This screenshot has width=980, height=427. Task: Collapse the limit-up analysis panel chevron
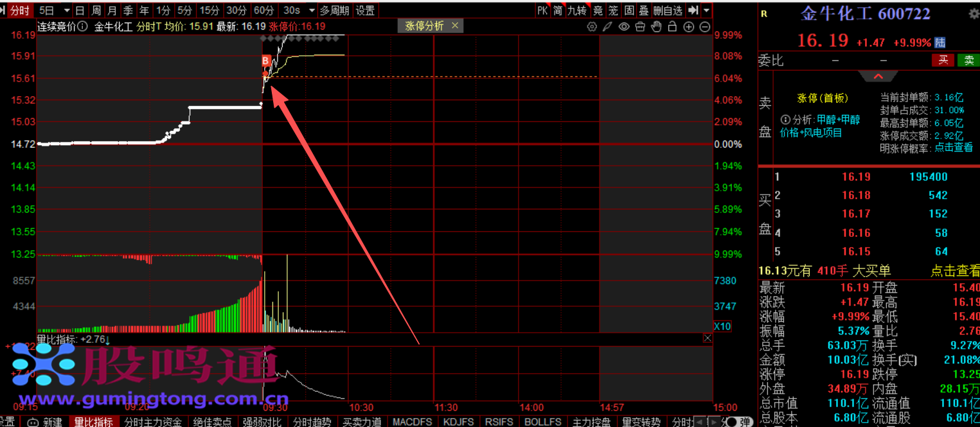click(x=878, y=76)
